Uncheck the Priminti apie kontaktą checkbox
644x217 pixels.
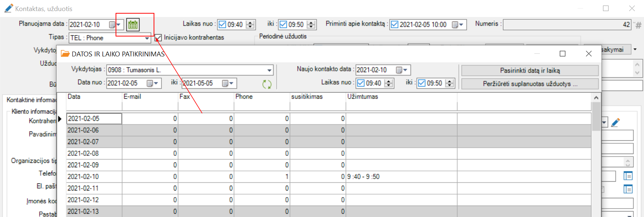click(394, 25)
